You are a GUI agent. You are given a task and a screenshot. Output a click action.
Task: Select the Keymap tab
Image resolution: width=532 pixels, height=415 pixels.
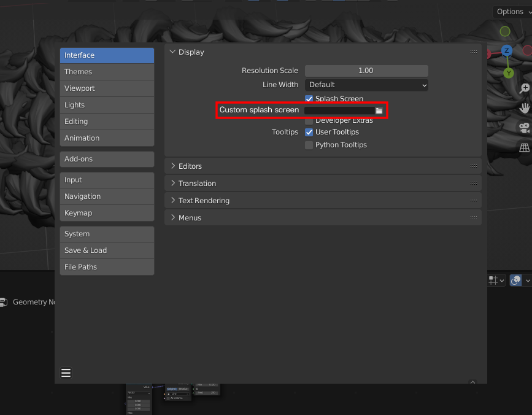(x=107, y=213)
